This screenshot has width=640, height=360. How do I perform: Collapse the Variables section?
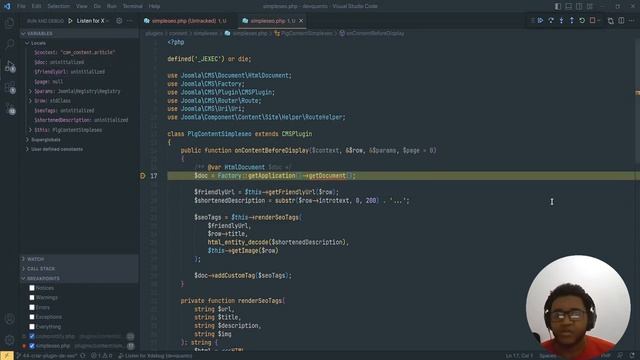click(80, 33)
